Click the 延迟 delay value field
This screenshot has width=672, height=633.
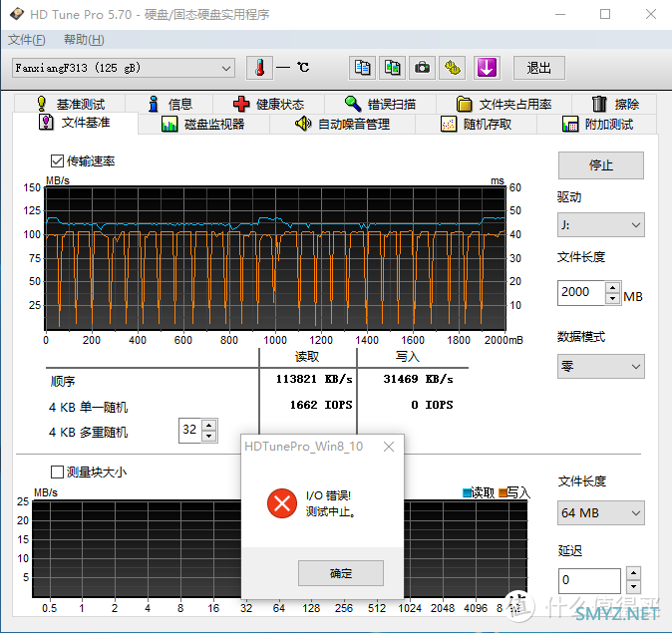(589, 580)
